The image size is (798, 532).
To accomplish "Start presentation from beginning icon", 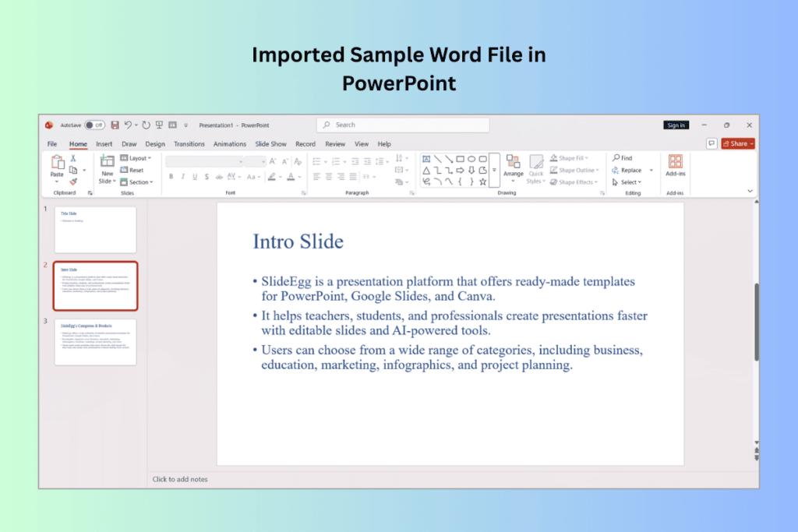I will (159, 125).
